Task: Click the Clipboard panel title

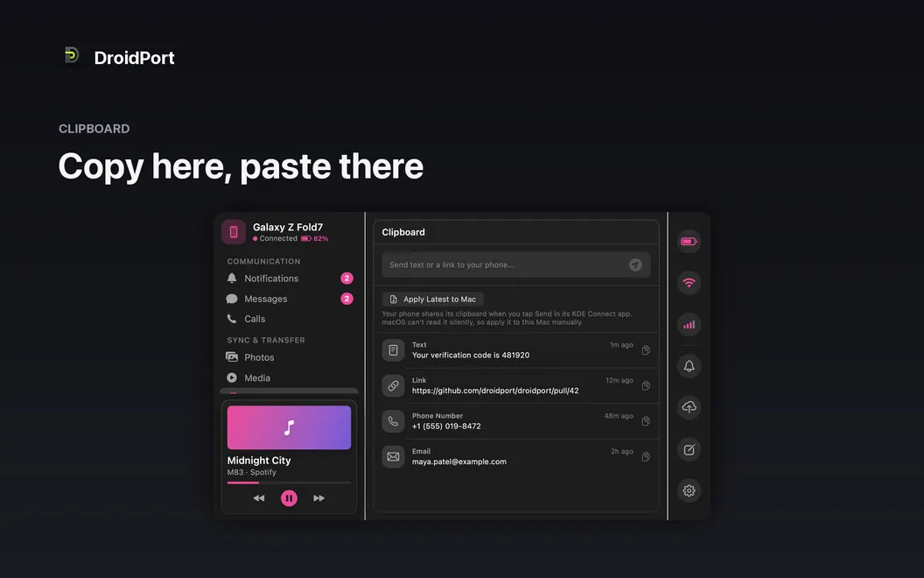Action: point(403,232)
